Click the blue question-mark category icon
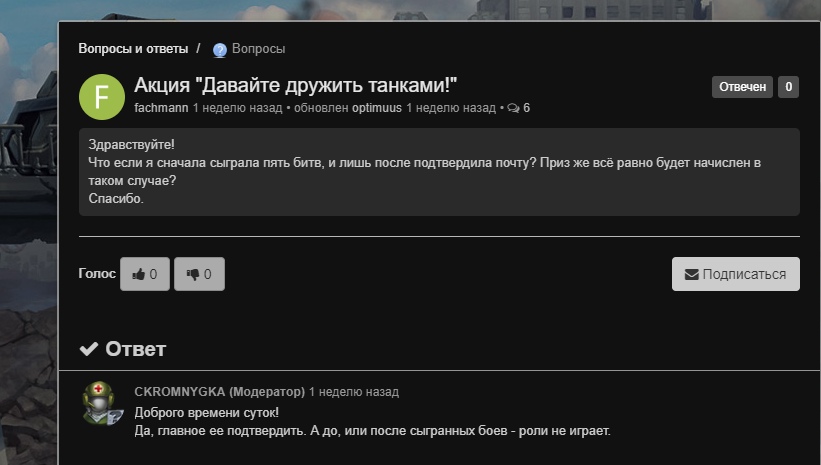Screen dimensions: 821x465 click(x=219, y=50)
